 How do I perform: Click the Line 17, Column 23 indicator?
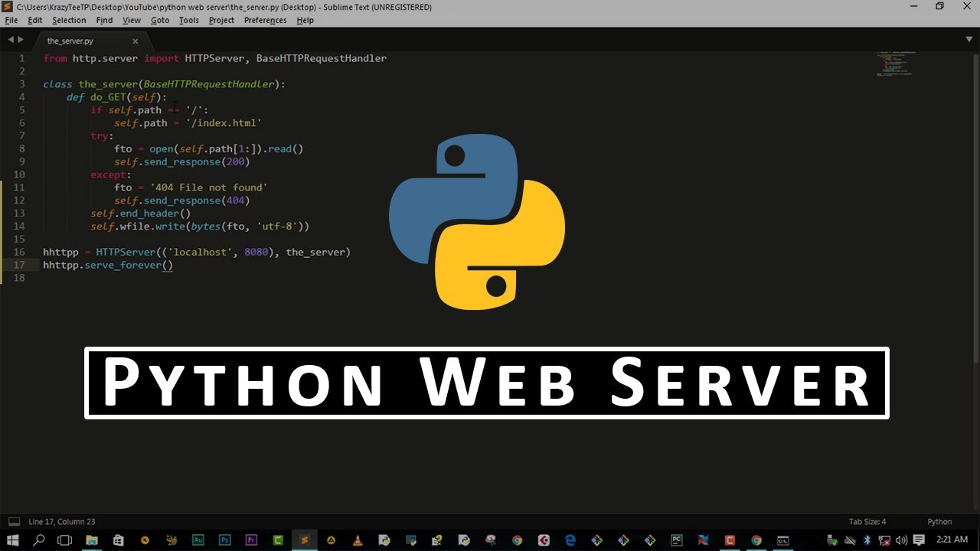click(x=62, y=522)
